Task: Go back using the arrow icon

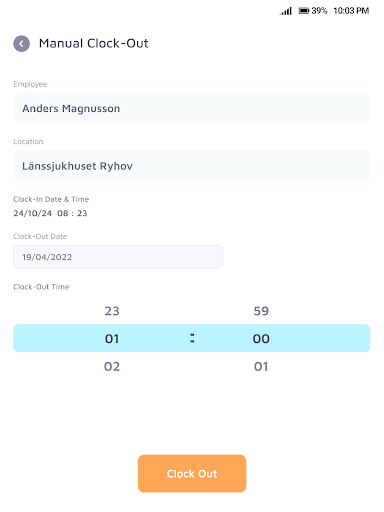Action: click(21, 44)
